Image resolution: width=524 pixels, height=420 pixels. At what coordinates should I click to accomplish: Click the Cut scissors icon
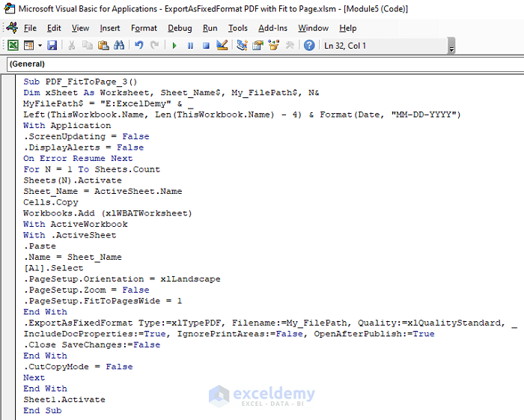click(x=71, y=45)
